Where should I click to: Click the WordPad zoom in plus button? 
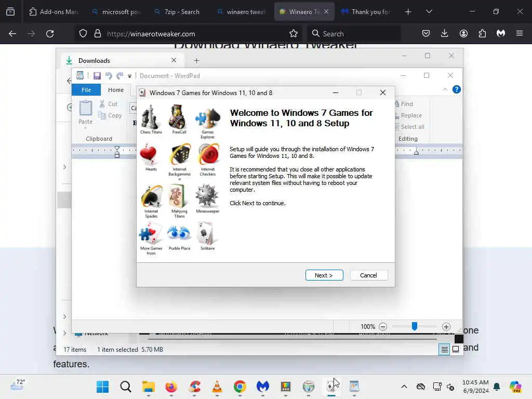pyautogui.click(x=446, y=327)
